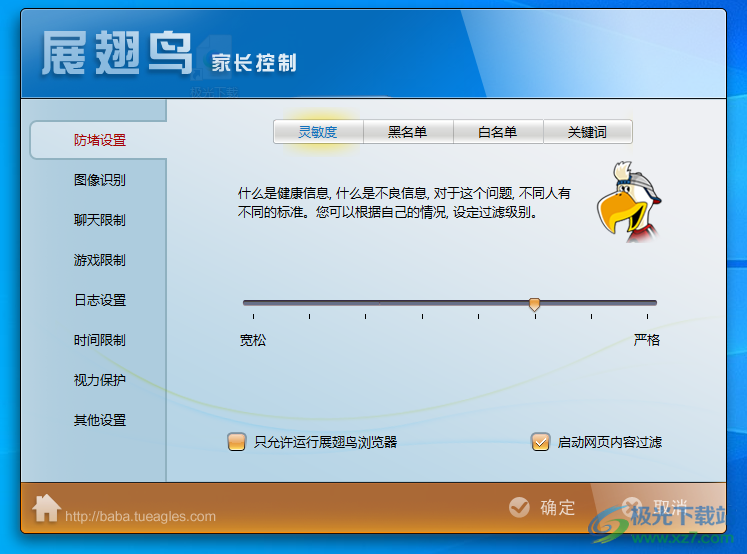Switch to the 灵敏度 tab
Screen dimensions: 747x554
point(318,132)
